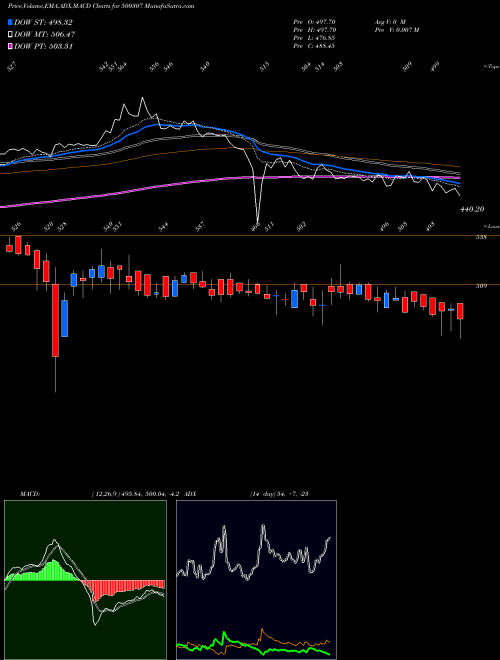Click the blue DOW ST legend swatch
The height and width of the screenshot is (660, 500).
coord(11,22)
